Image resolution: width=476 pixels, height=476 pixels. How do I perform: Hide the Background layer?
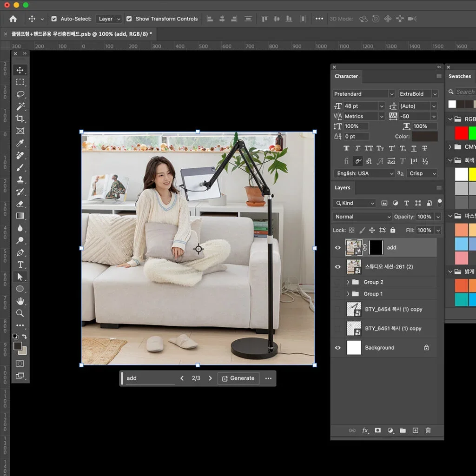[x=338, y=348]
